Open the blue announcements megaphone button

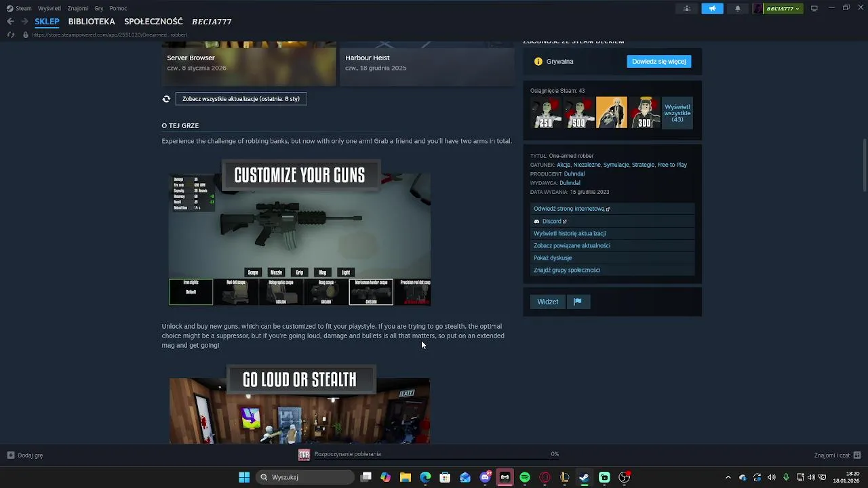pyautogui.click(x=712, y=8)
